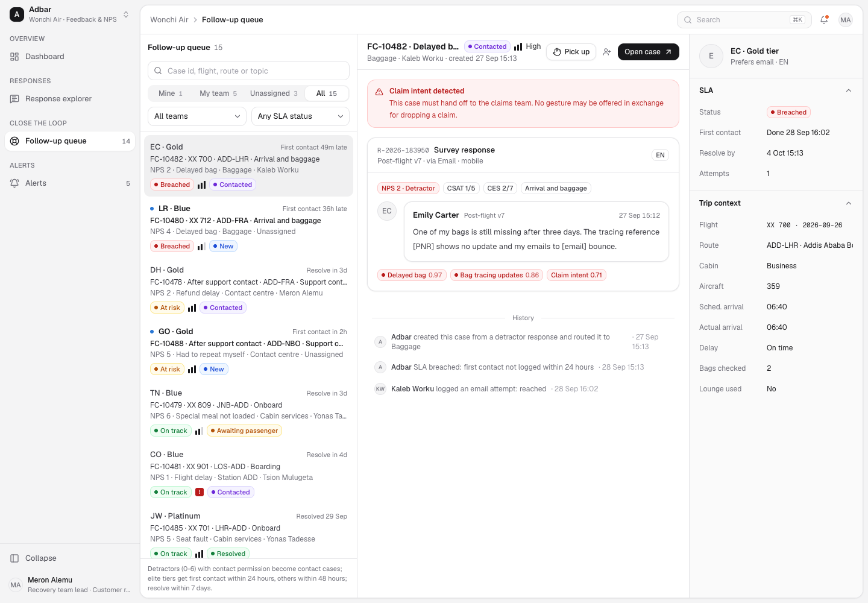
Task: Click the CSAT 1/5 tag
Action: (461, 188)
